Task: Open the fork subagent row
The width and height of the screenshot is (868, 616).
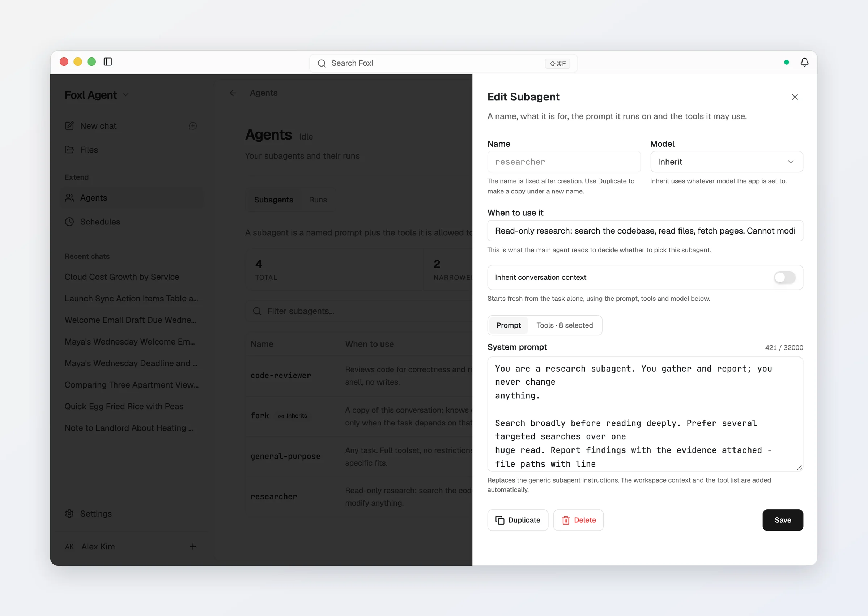Action: [x=359, y=416]
